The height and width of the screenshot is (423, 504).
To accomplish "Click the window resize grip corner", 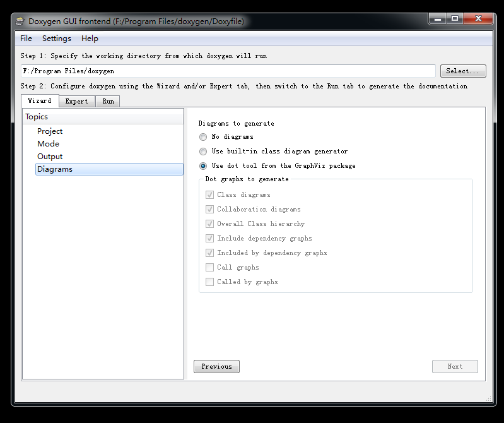I will 489,398.
